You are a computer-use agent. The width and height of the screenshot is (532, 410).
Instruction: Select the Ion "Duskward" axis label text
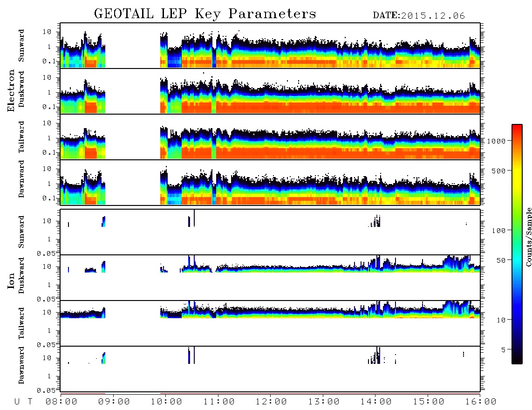click(x=21, y=275)
